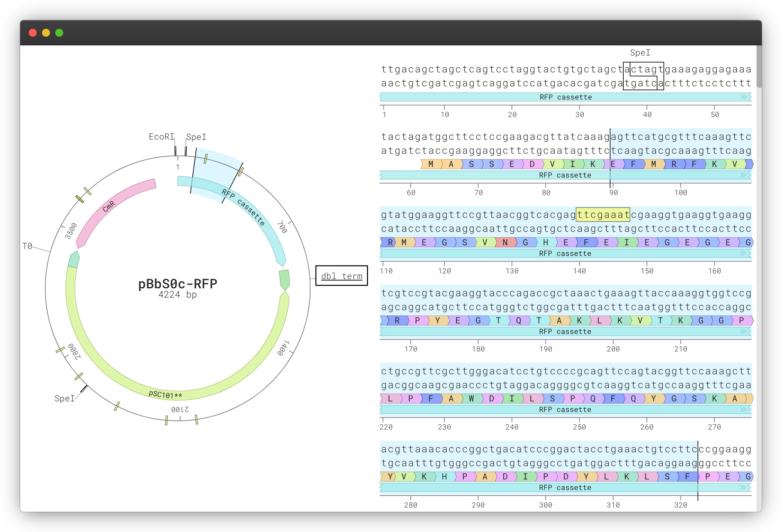Click the SpeI label at the map's lower left

(64, 398)
